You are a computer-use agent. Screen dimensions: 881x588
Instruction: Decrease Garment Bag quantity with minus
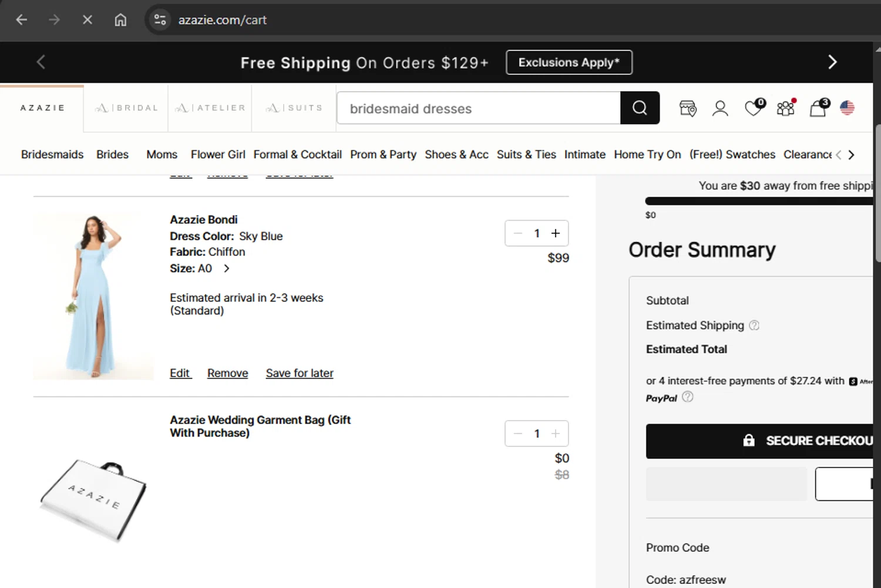pos(517,434)
